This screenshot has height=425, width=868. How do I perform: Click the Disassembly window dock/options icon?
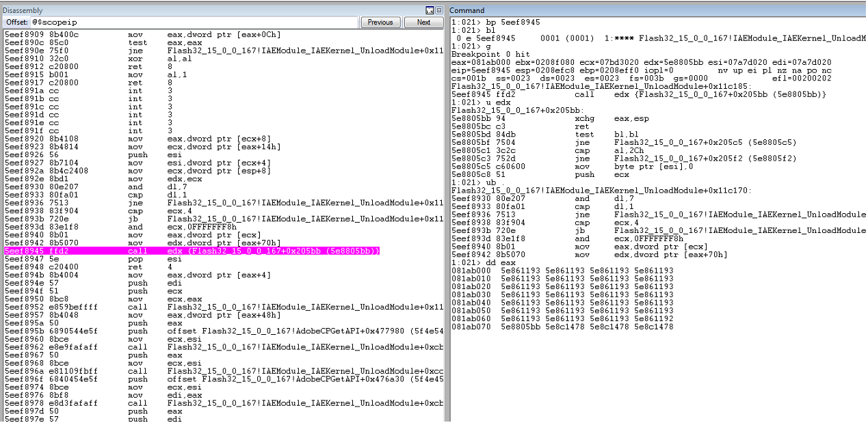430,10
